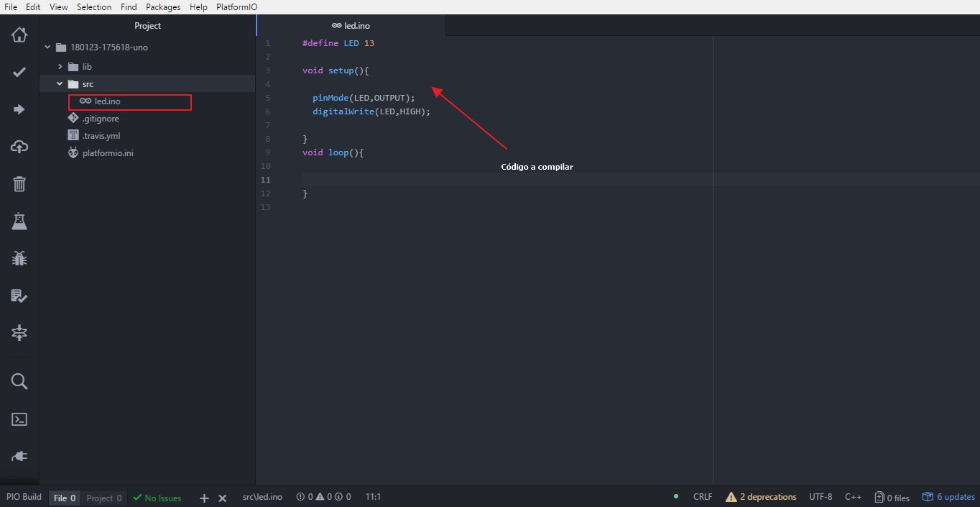The height and width of the screenshot is (507, 980).
Task: Open the PlatformIO menu
Action: pos(236,6)
